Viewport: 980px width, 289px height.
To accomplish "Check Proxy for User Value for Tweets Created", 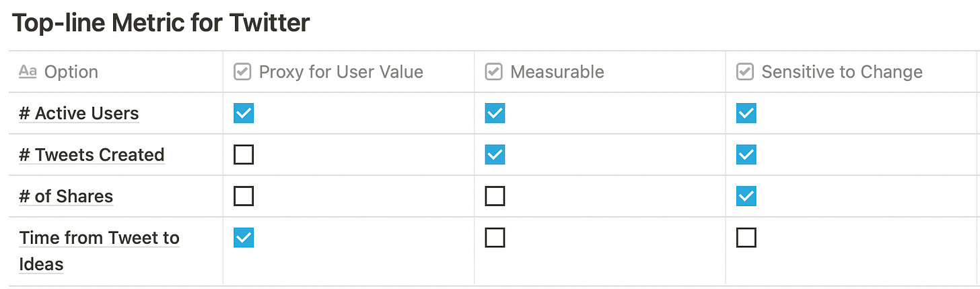I will coord(244,155).
